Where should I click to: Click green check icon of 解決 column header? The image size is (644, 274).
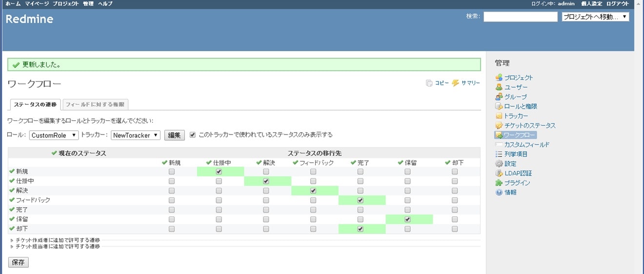(x=259, y=162)
